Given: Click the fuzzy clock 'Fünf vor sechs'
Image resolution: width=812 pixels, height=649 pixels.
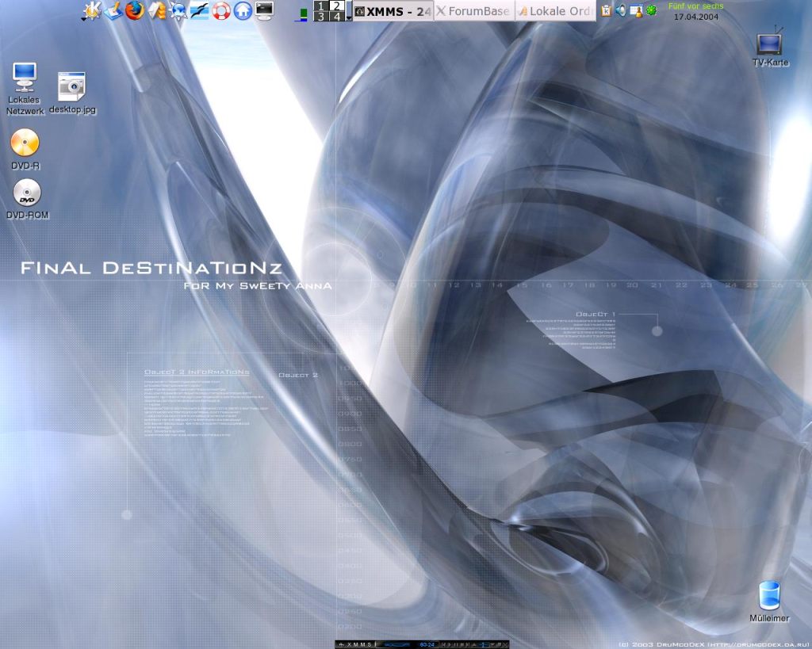Looking at the screenshot, I should [x=695, y=6].
